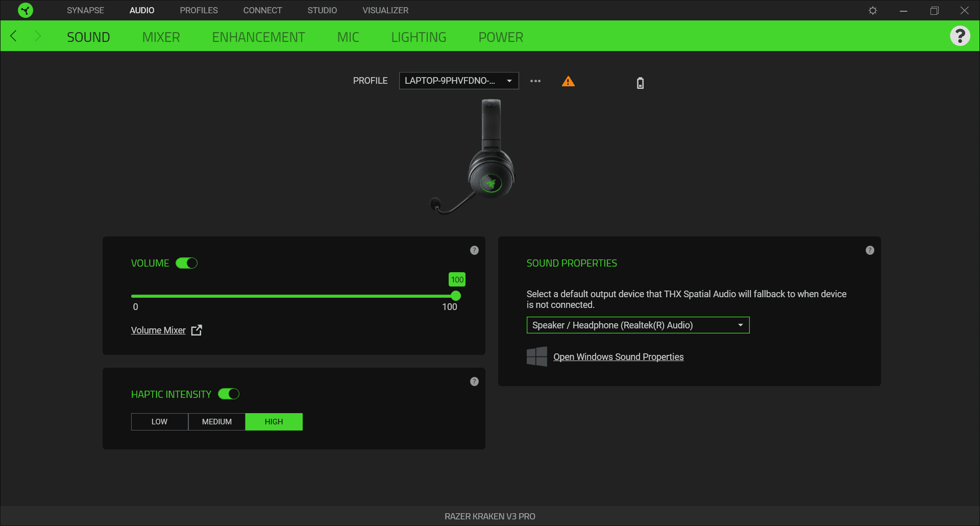Expand the Profile dropdown list

pyautogui.click(x=458, y=81)
